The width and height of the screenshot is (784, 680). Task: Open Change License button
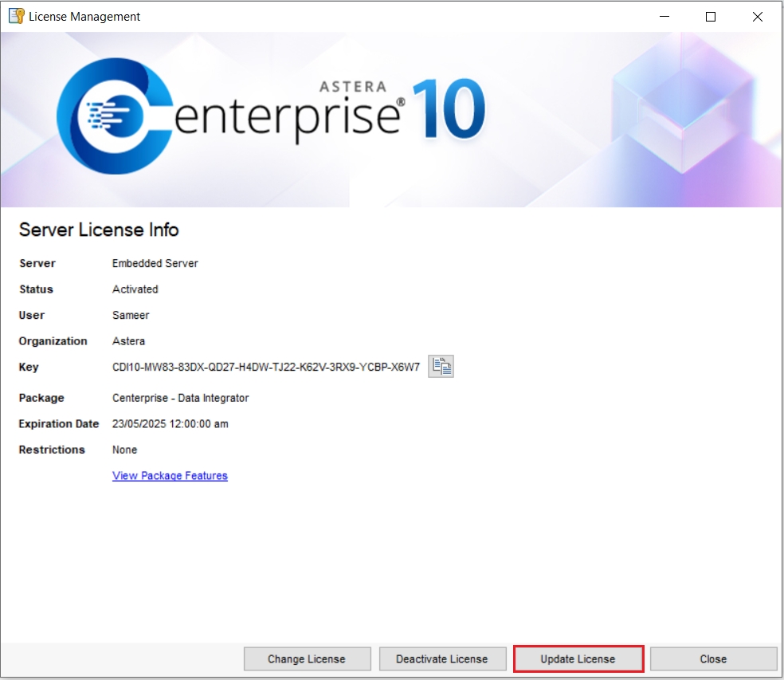(307, 659)
